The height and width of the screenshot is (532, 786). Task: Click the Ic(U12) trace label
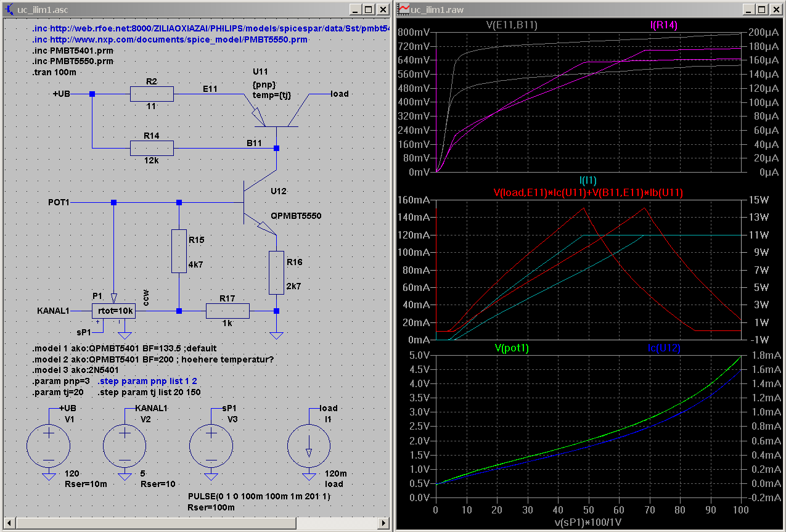(664, 348)
